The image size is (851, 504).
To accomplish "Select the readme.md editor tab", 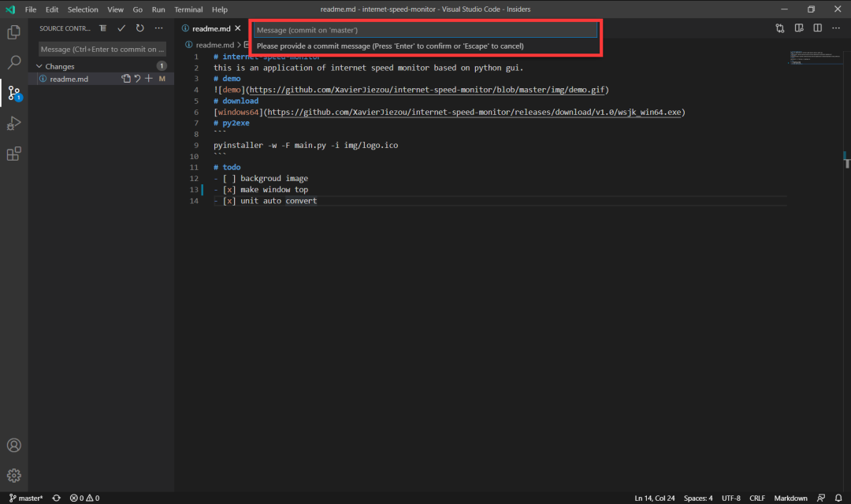I will 210,28.
